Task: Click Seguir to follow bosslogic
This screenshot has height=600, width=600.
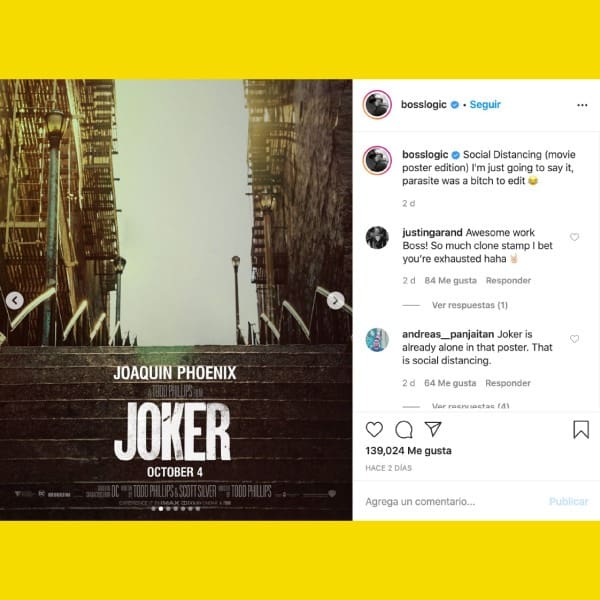Action: (485, 104)
